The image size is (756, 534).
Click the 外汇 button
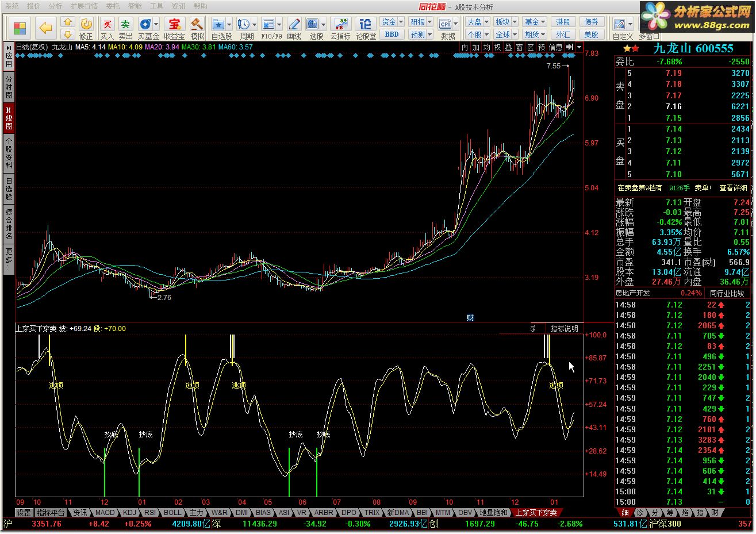click(563, 34)
